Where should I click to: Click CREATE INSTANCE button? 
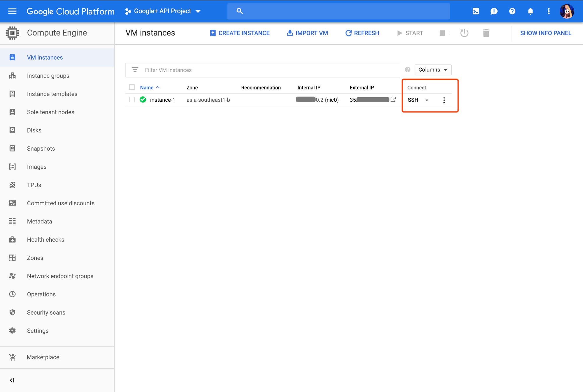pos(240,33)
